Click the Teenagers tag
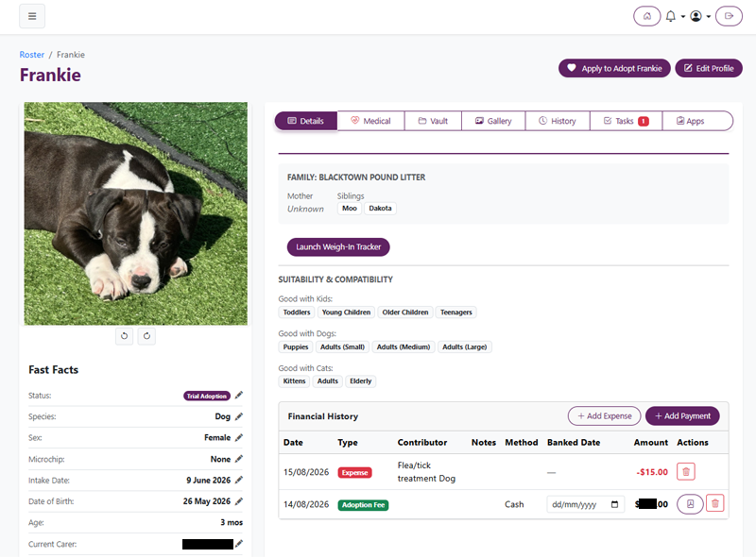The height and width of the screenshot is (558, 756). click(455, 313)
